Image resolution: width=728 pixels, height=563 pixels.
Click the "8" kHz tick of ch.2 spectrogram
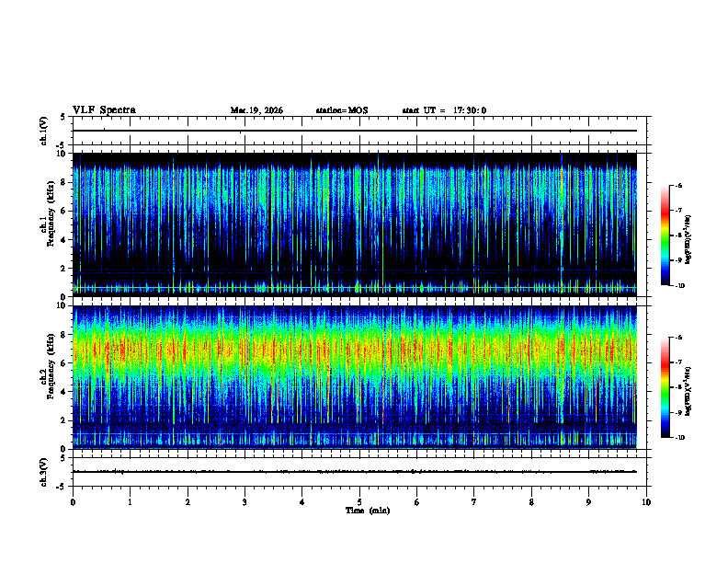(x=63, y=335)
